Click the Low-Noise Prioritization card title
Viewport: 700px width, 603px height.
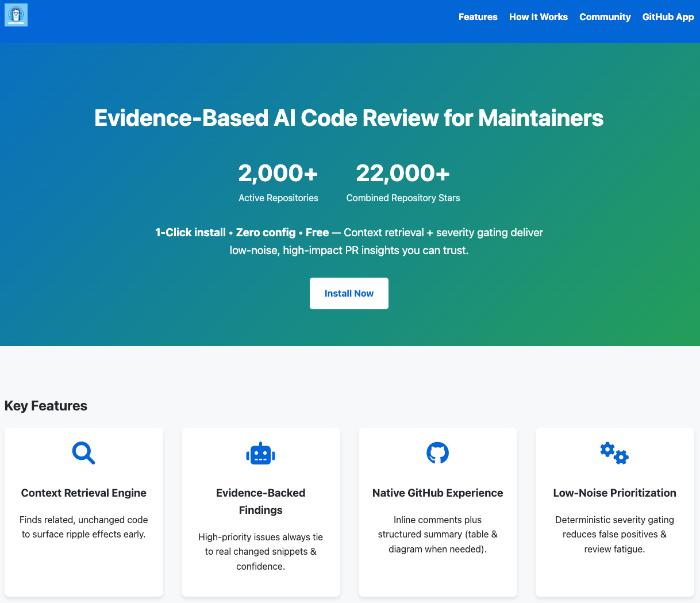(x=614, y=493)
